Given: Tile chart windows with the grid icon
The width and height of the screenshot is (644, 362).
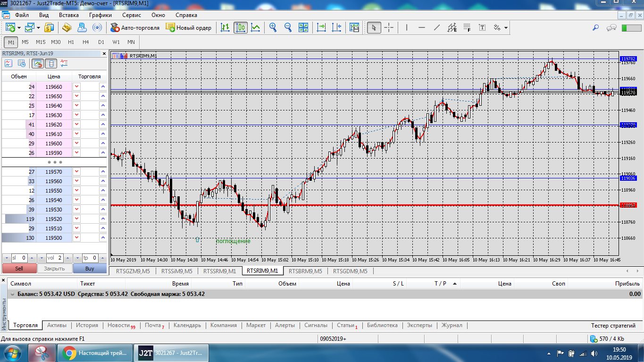Looking at the screenshot, I should [303, 27].
